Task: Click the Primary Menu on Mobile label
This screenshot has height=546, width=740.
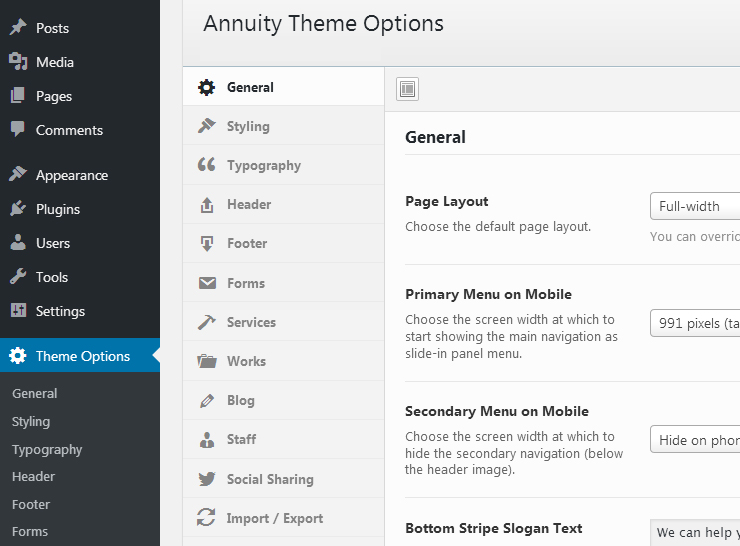Action: pos(488,294)
